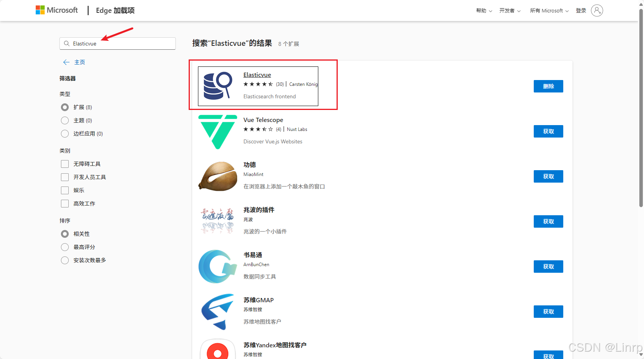The width and height of the screenshot is (644, 359).
Task: Focus the Elasticvue search input field
Action: coord(118,44)
